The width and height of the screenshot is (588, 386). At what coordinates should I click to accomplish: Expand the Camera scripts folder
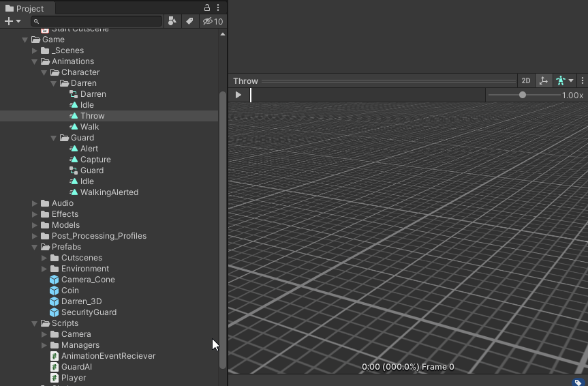(x=44, y=334)
